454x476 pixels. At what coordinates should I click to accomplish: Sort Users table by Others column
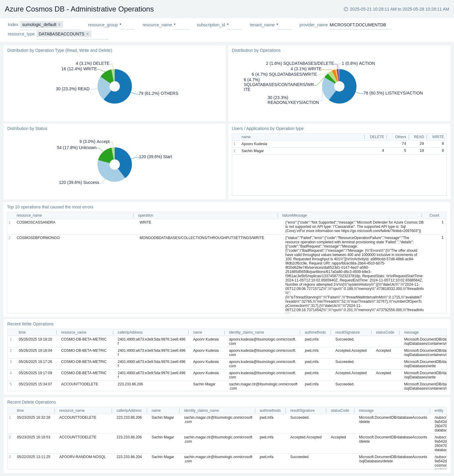pyautogui.click(x=400, y=137)
